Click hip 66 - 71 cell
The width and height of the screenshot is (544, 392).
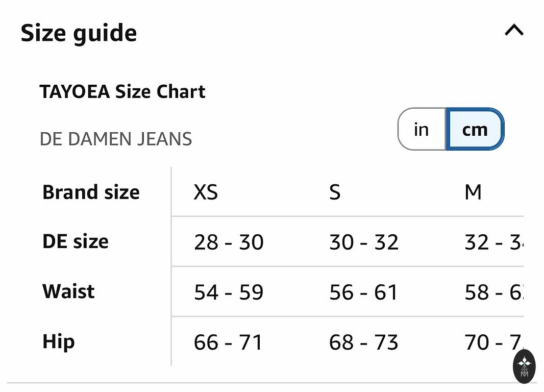coord(229,342)
